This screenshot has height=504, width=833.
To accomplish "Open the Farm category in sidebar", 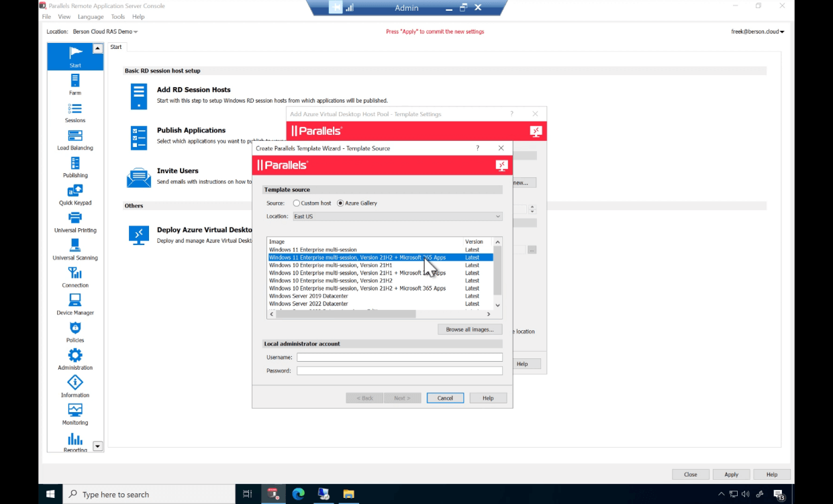I will (75, 84).
